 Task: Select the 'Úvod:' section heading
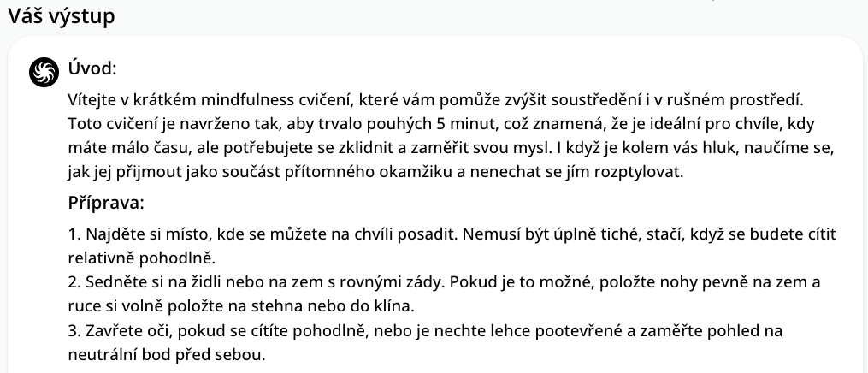click(x=92, y=68)
